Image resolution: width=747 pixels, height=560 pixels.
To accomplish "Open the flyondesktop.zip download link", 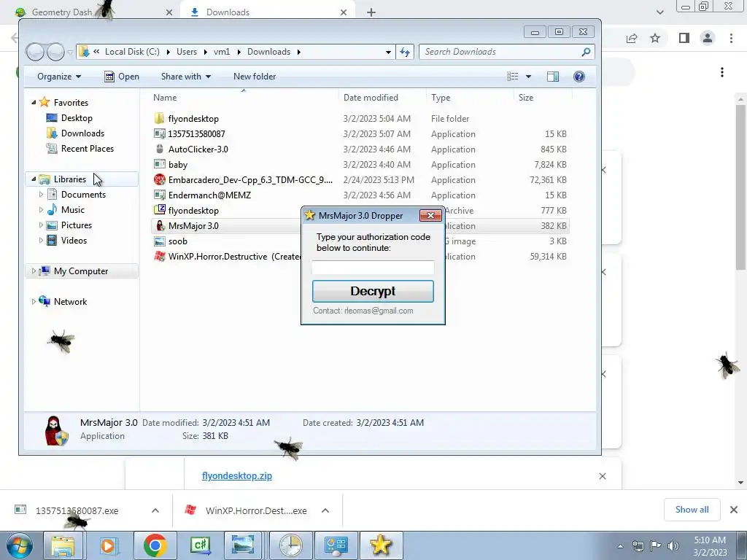I will [237, 475].
